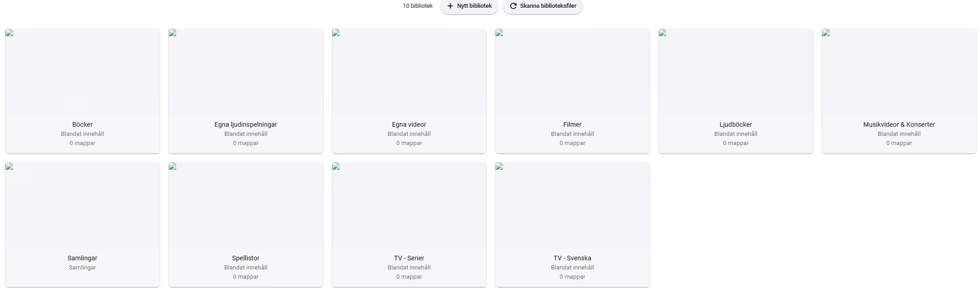Click broken image icon on TV - Svenska card

pos(499,167)
